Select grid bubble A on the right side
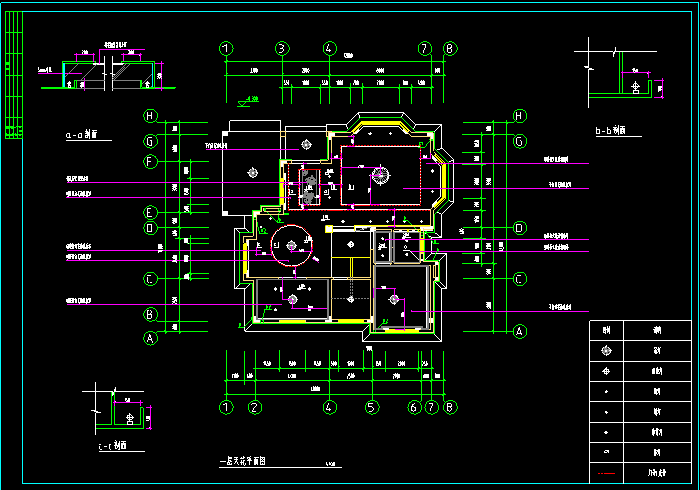This screenshot has width=700, height=490. pos(519,330)
